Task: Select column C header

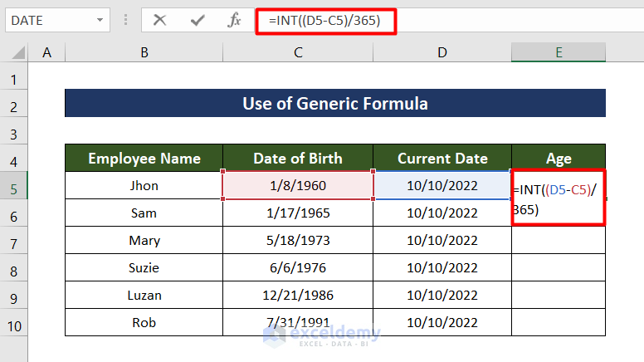Action: click(x=298, y=52)
